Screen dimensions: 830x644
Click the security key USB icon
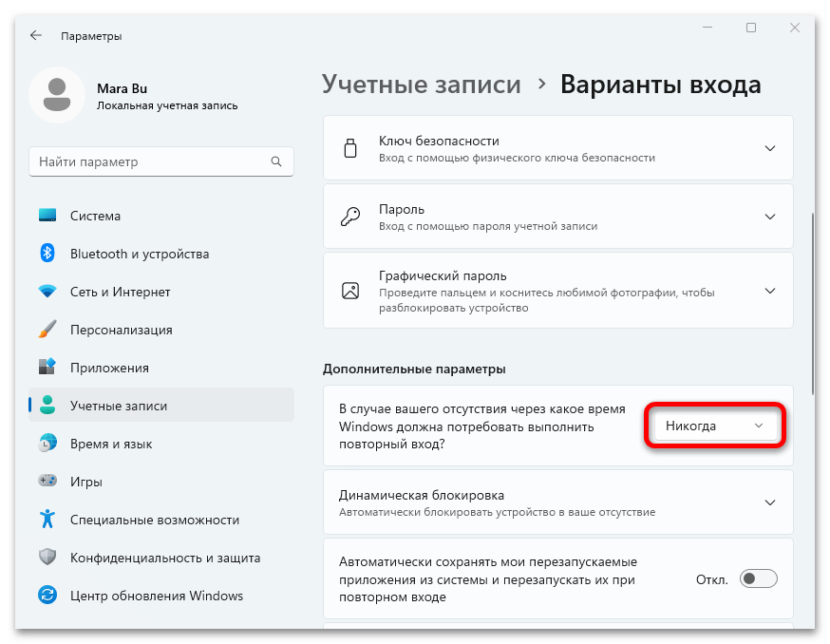(350, 148)
